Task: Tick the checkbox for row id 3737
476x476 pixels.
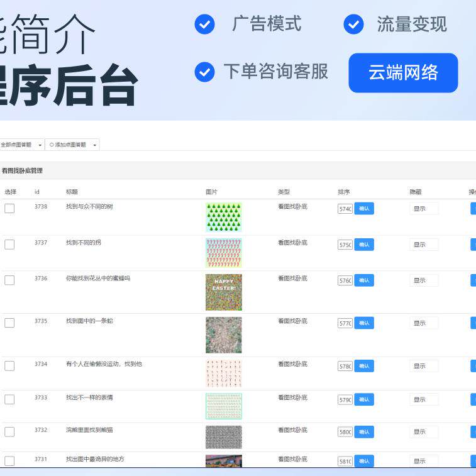Action: [x=9, y=245]
